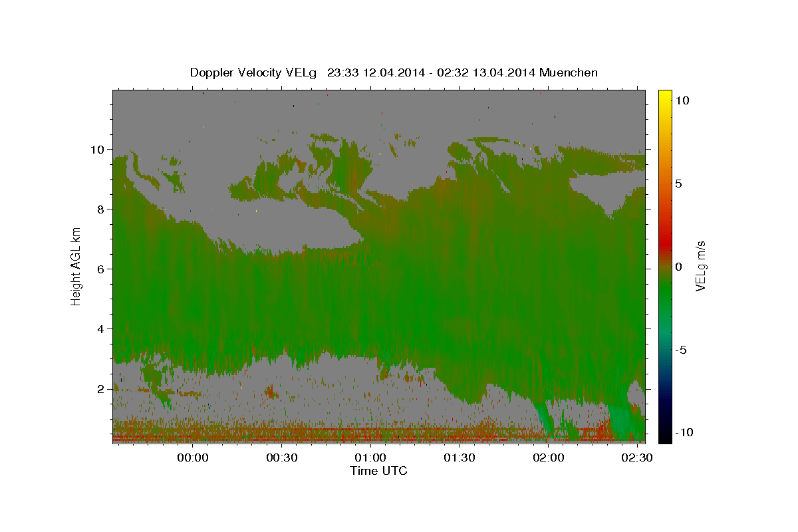Viewport: 798px width, 532px height.
Task: Click the height axis label 10
Action: pyautogui.click(x=97, y=149)
